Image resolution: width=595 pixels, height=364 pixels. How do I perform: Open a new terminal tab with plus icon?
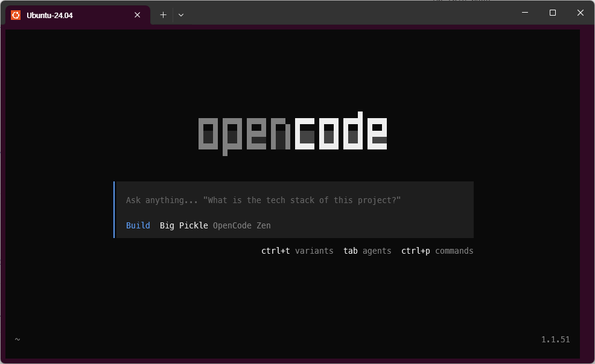coord(163,15)
